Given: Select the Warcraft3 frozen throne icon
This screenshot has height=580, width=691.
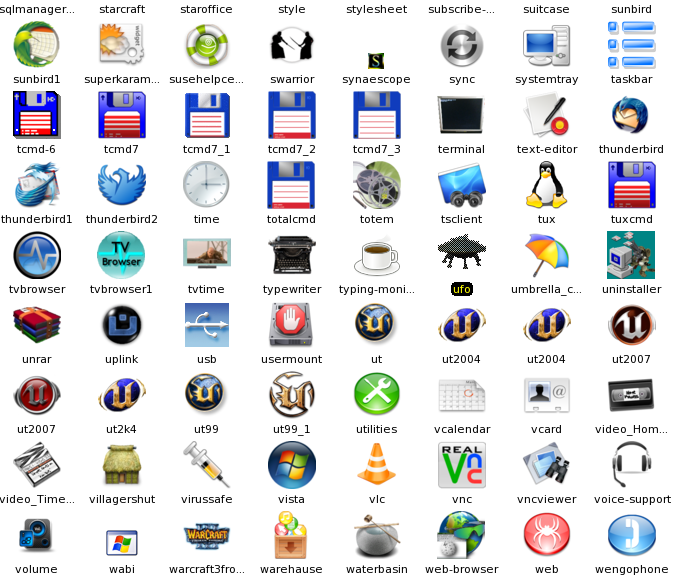Looking at the screenshot, I should 206,536.
